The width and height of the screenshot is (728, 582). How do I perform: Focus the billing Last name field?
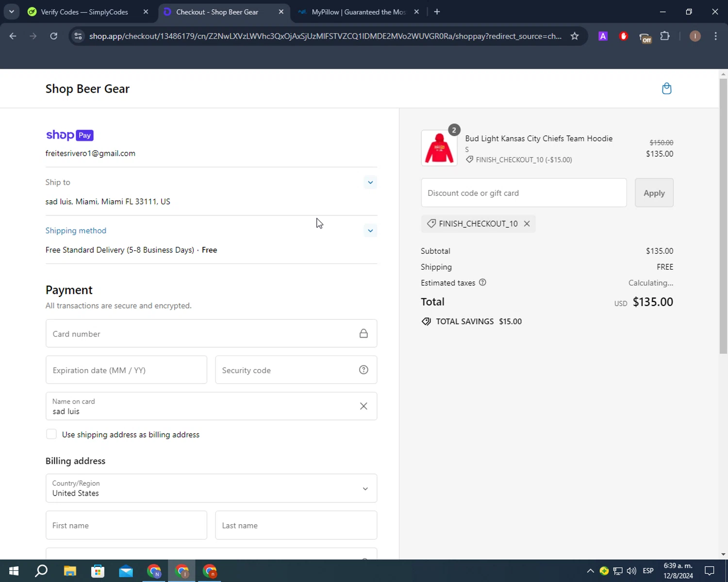point(296,525)
